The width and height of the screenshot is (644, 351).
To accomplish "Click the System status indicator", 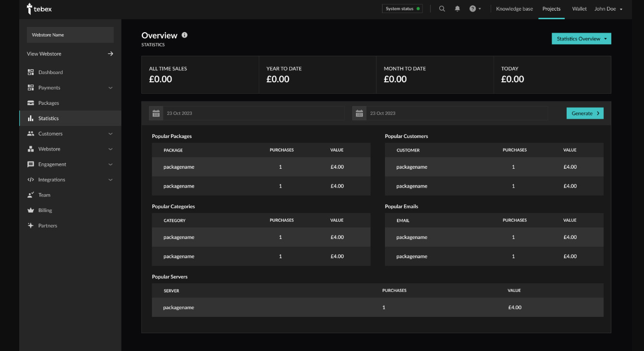I will [x=402, y=9].
